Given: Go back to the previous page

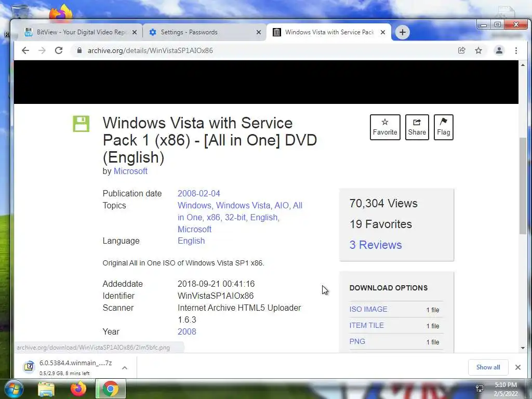Looking at the screenshot, I should [x=25, y=50].
